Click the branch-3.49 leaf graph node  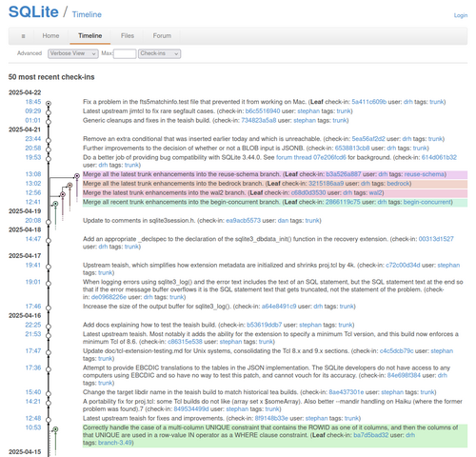(x=55, y=429)
